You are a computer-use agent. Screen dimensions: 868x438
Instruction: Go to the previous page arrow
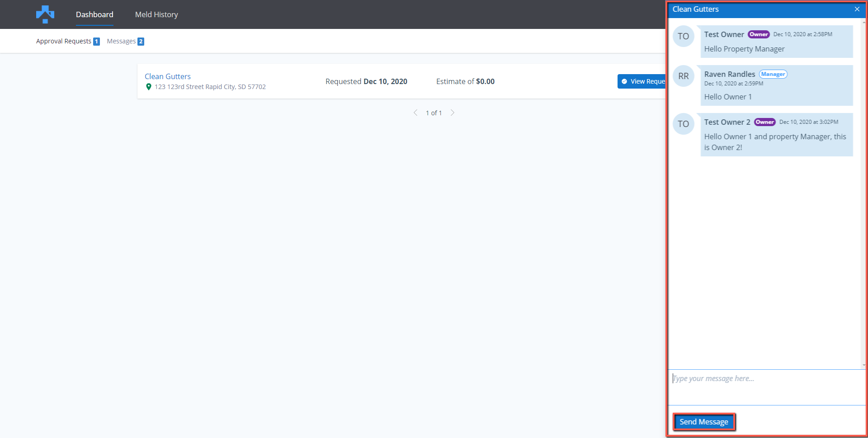(415, 113)
